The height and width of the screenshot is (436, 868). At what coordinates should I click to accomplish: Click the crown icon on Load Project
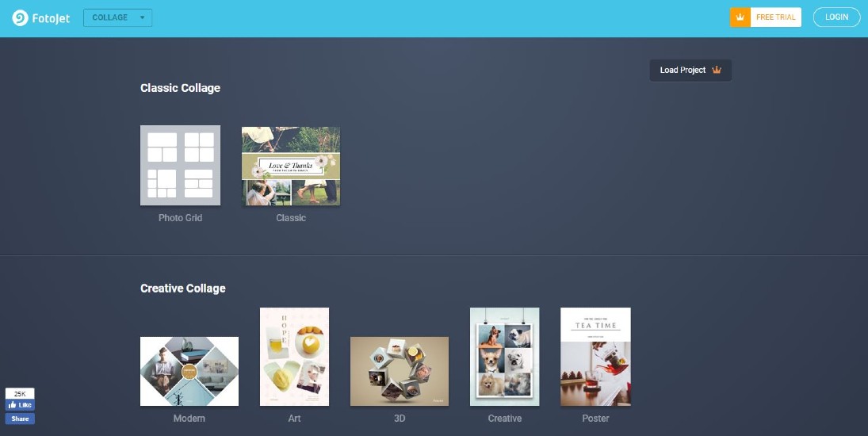tap(717, 71)
